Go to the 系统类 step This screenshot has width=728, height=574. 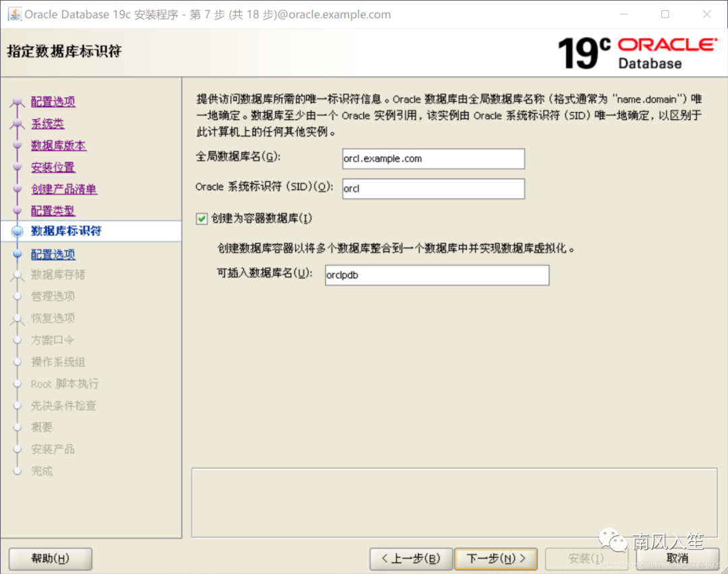point(47,123)
